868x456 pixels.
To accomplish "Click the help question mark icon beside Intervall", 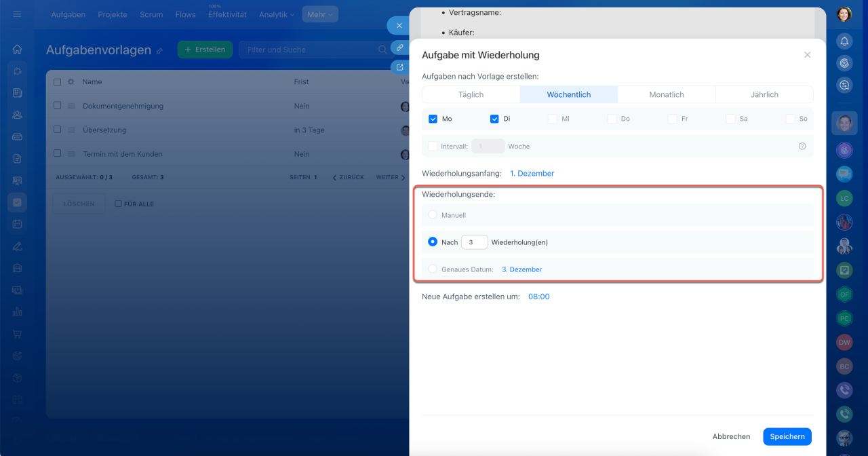I will (x=802, y=146).
